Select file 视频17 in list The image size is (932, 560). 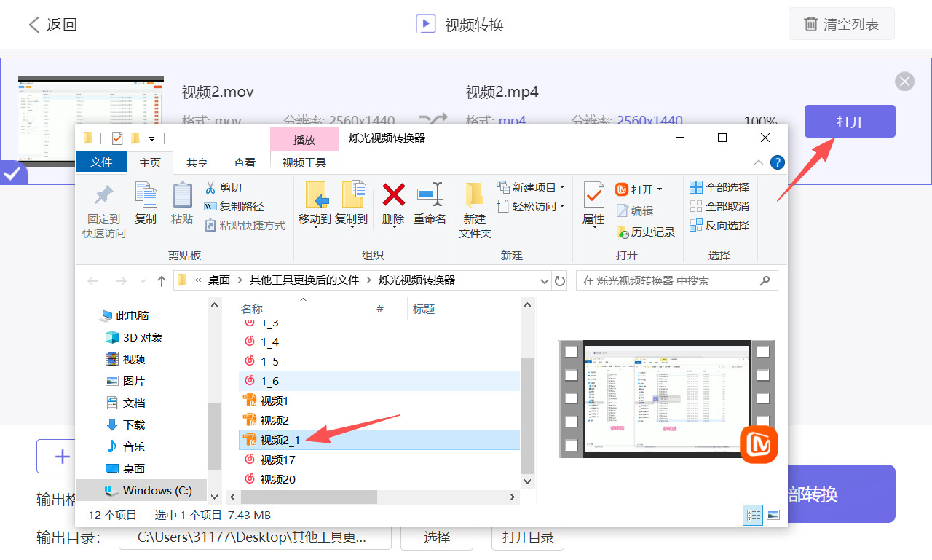click(379, 460)
